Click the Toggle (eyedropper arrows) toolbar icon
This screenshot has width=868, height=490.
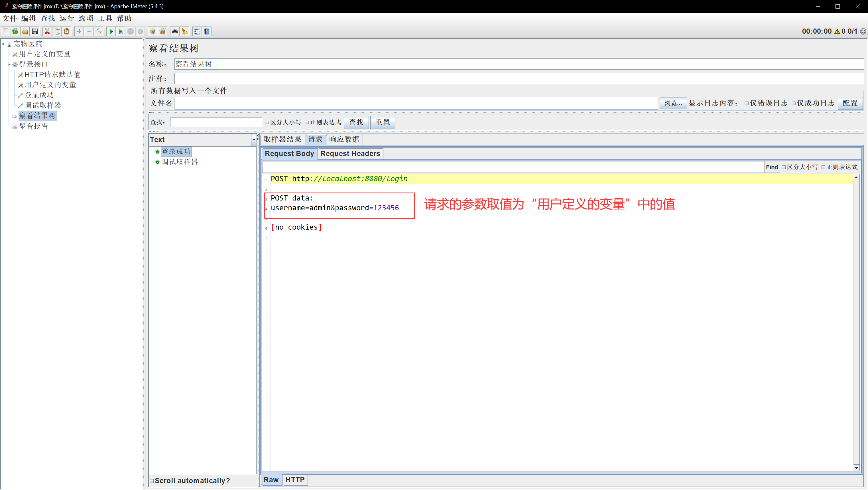click(x=99, y=31)
